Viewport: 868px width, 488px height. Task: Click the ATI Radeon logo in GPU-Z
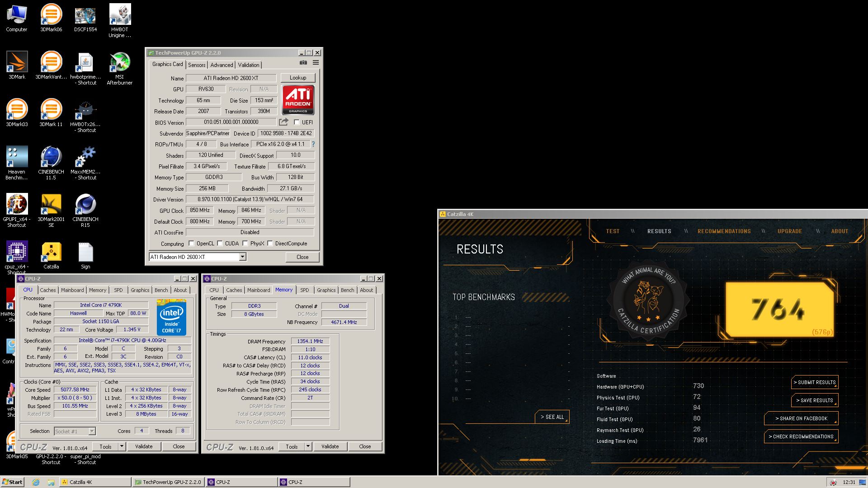pyautogui.click(x=298, y=100)
